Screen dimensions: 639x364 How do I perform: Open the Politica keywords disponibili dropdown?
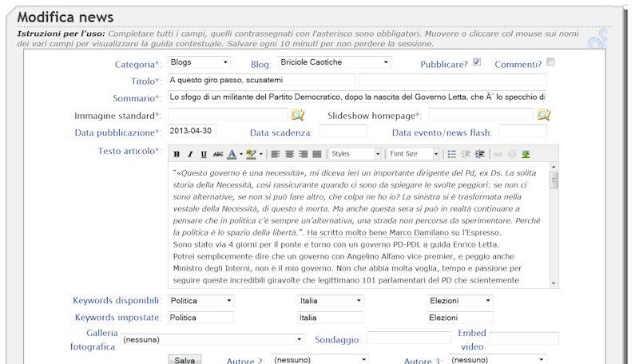coord(201,300)
